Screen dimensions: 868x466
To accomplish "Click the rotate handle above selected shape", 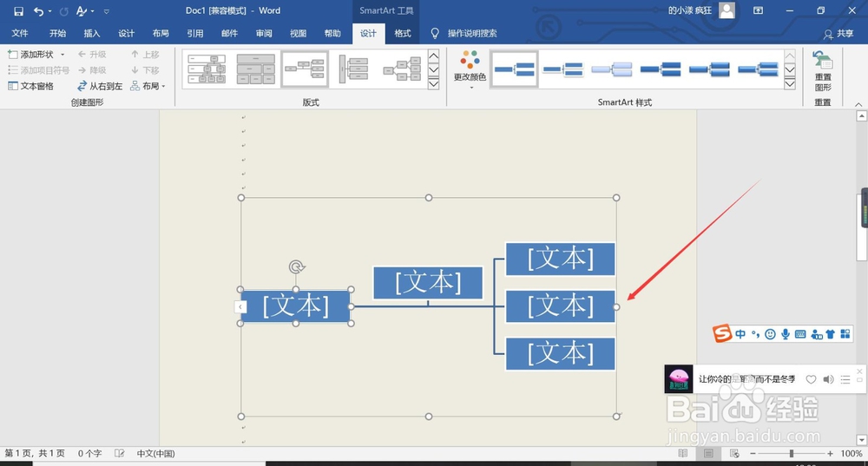I will (x=297, y=267).
